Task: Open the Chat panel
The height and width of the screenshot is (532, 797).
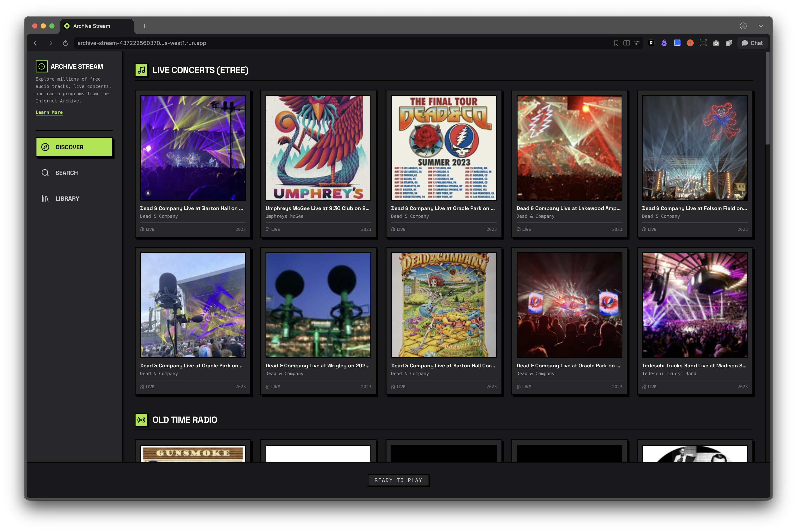Action: point(752,43)
